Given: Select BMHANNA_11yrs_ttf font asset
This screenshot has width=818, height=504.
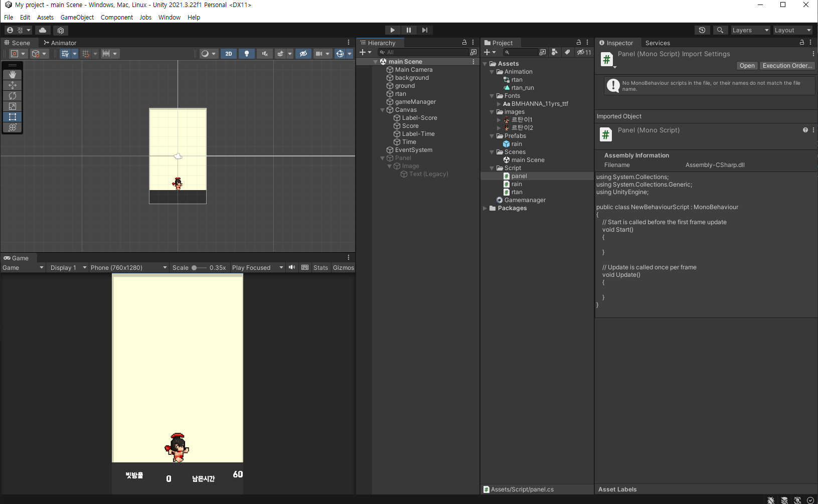Looking at the screenshot, I should point(539,104).
